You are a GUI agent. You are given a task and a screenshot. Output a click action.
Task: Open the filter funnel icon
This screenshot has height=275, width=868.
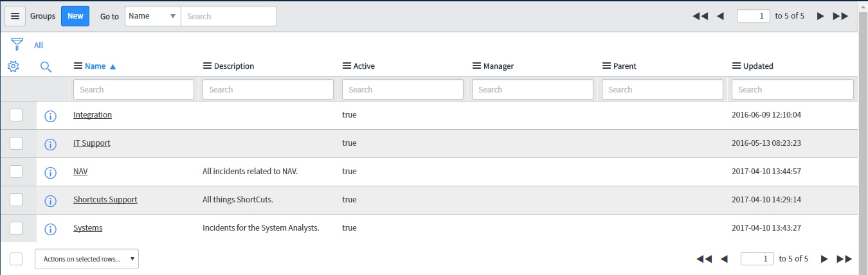[17, 45]
